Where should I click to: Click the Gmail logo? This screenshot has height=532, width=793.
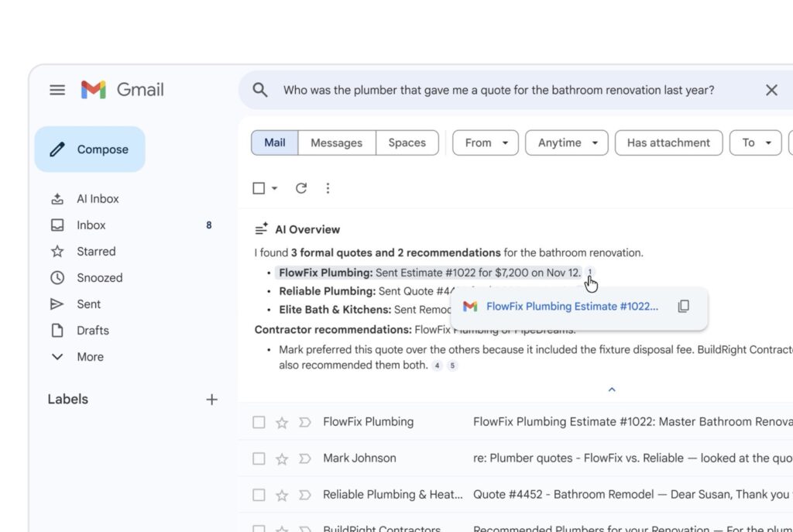(x=122, y=90)
